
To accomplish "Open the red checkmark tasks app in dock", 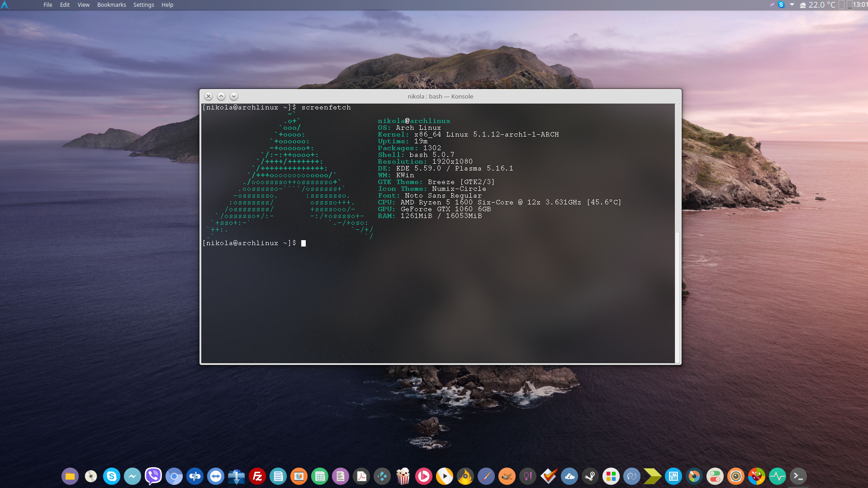I will [549, 476].
